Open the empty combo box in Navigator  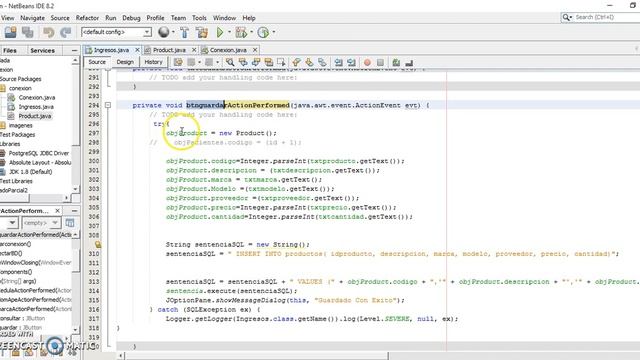41,223
